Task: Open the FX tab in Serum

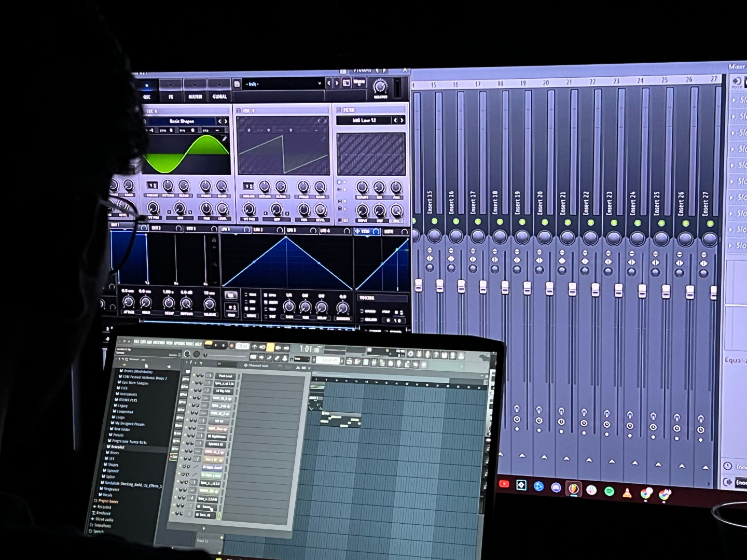Action: click(171, 96)
